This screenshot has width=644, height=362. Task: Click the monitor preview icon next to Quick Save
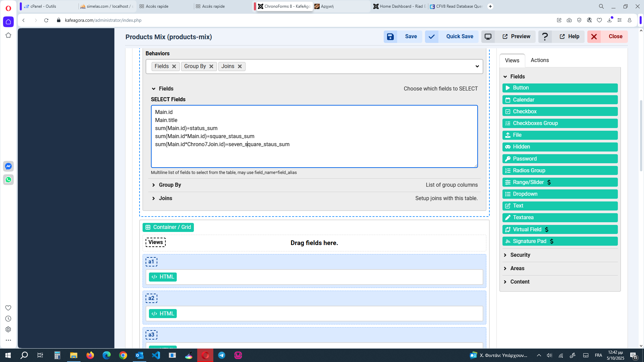tap(488, 37)
